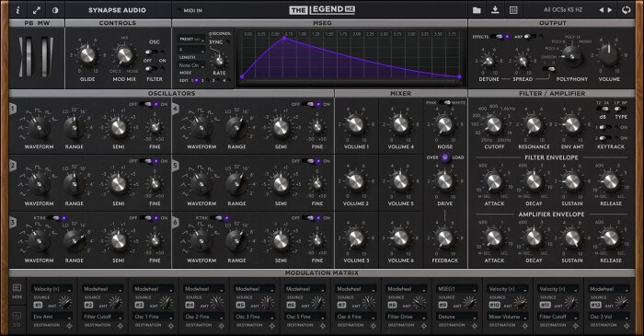Open slot 9 source dropdown MSEG1
This screenshot has width=644, height=336.
pos(456,289)
